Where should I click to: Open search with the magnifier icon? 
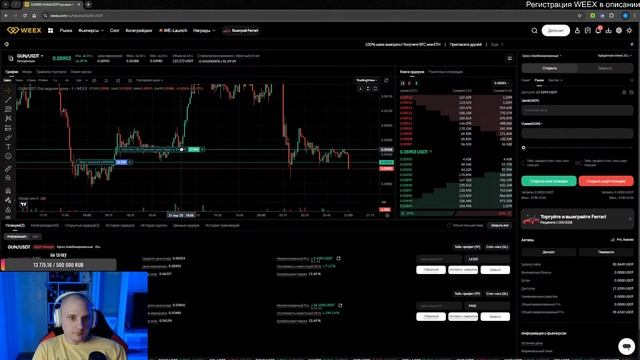[534, 31]
